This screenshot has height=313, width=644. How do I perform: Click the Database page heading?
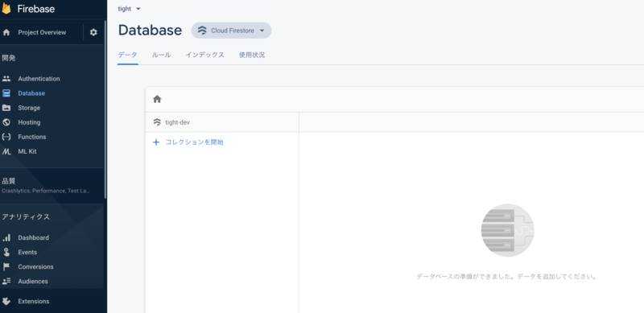pyautogui.click(x=150, y=31)
